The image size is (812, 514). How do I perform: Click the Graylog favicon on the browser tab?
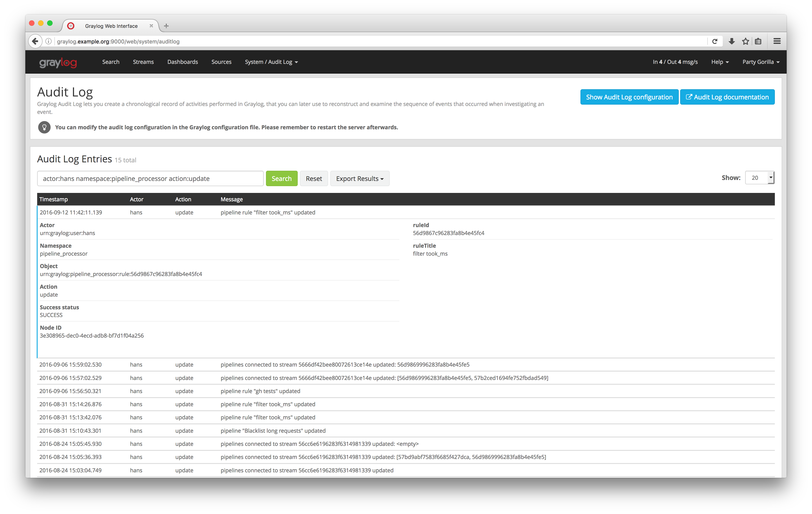(71, 26)
